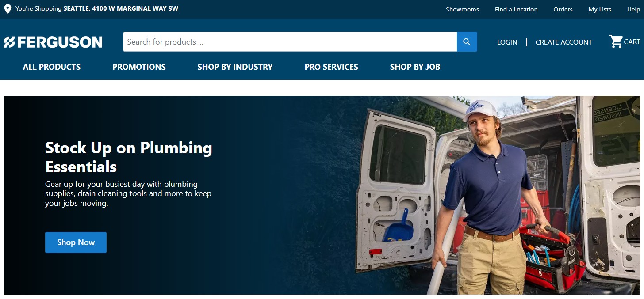Open My Lists
Screen dimensions: 644x299
pos(600,9)
